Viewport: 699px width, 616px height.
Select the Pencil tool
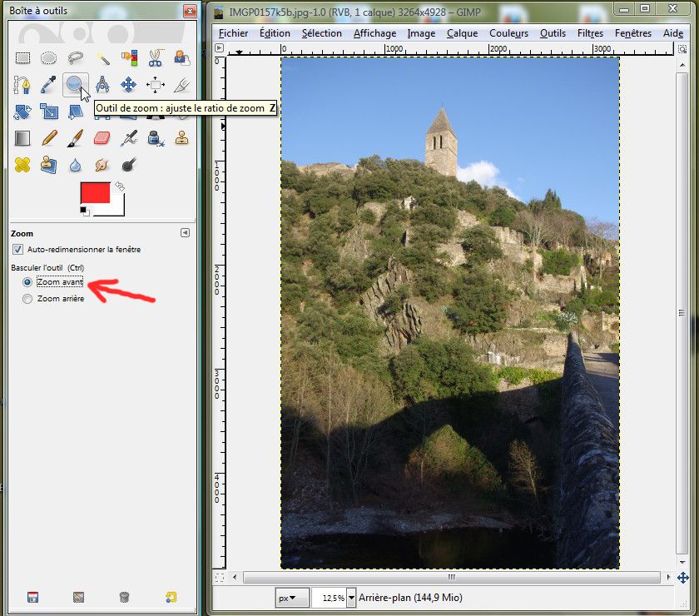(49, 138)
